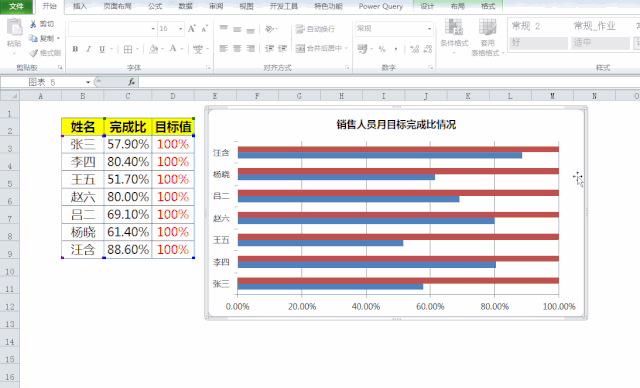Click the text Orientation icon

click(x=269, y=29)
